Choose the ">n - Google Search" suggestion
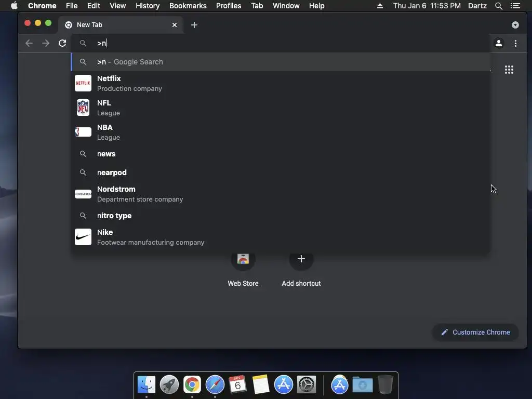The height and width of the screenshot is (399, 532). pyautogui.click(x=280, y=62)
